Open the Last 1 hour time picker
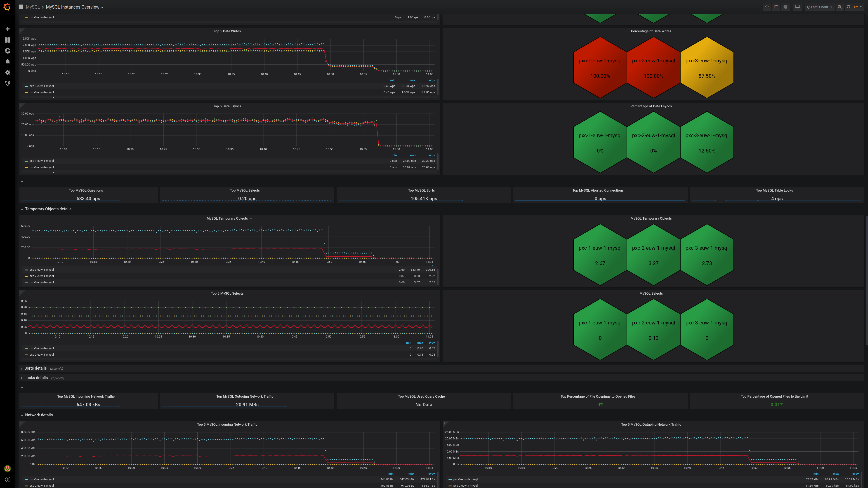 pos(820,7)
